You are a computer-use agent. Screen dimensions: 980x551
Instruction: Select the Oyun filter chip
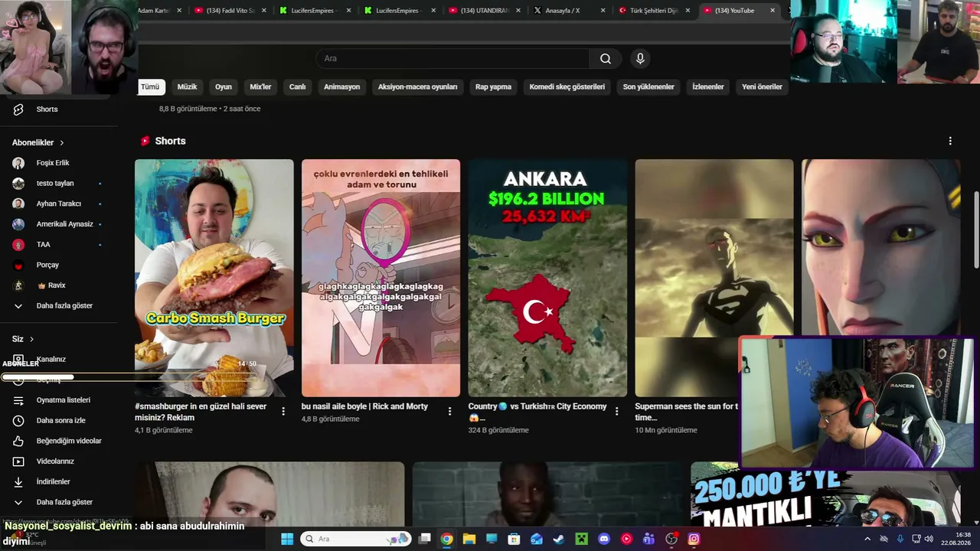(x=224, y=87)
